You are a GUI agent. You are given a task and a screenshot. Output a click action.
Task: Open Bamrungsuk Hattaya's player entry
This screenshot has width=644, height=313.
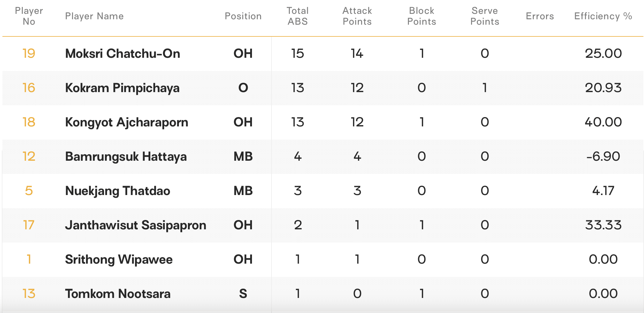[126, 156]
